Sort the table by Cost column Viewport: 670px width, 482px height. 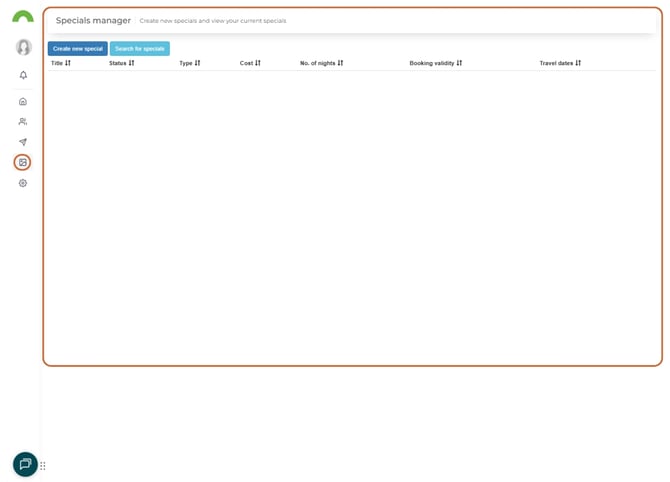(250, 63)
